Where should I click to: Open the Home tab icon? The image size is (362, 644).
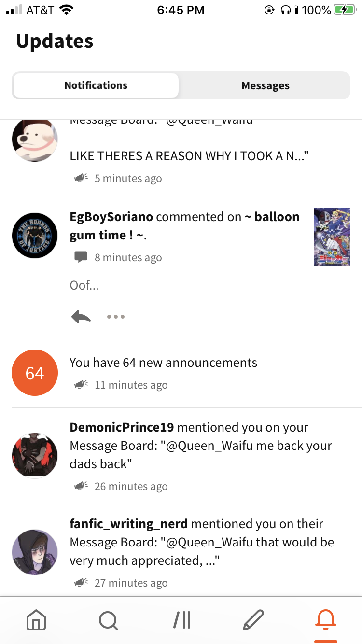tap(36, 619)
